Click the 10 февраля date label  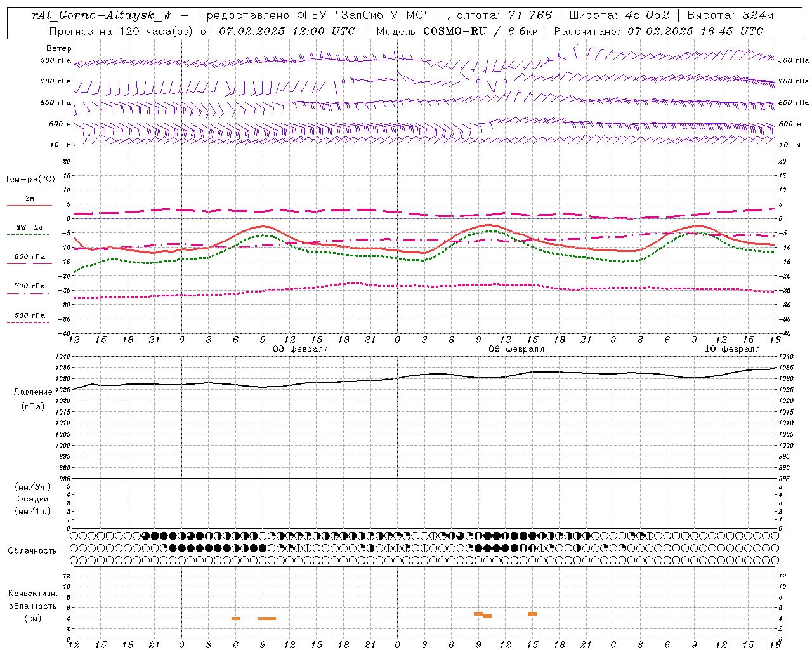coord(732,349)
